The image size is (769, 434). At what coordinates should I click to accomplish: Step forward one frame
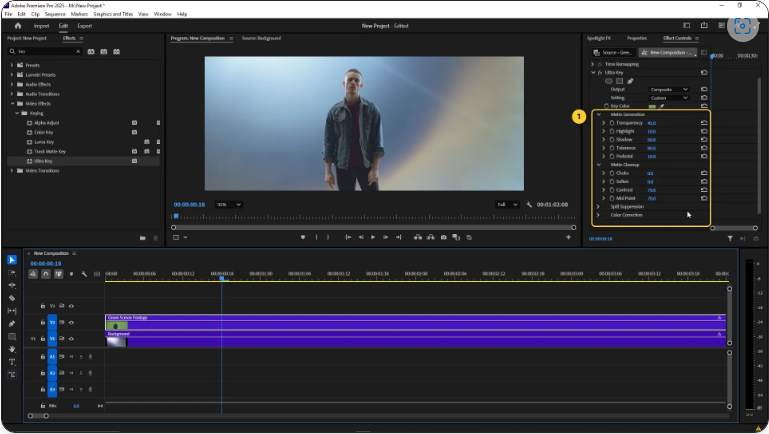[385, 237]
